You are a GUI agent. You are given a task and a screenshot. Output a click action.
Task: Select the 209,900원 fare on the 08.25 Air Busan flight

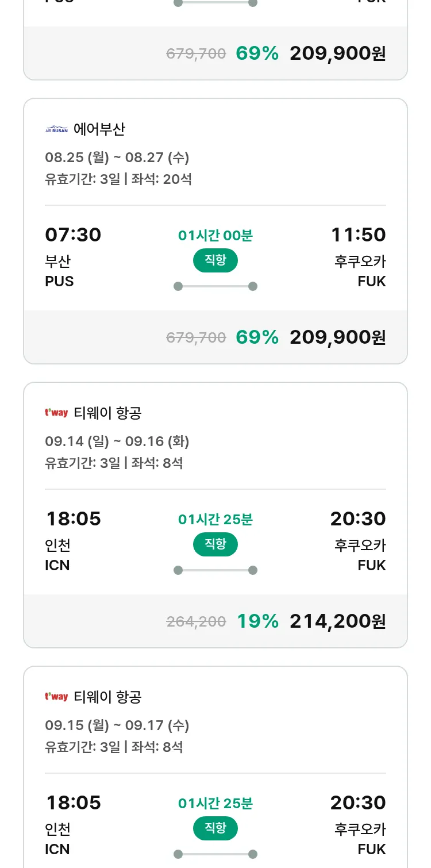(337, 337)
